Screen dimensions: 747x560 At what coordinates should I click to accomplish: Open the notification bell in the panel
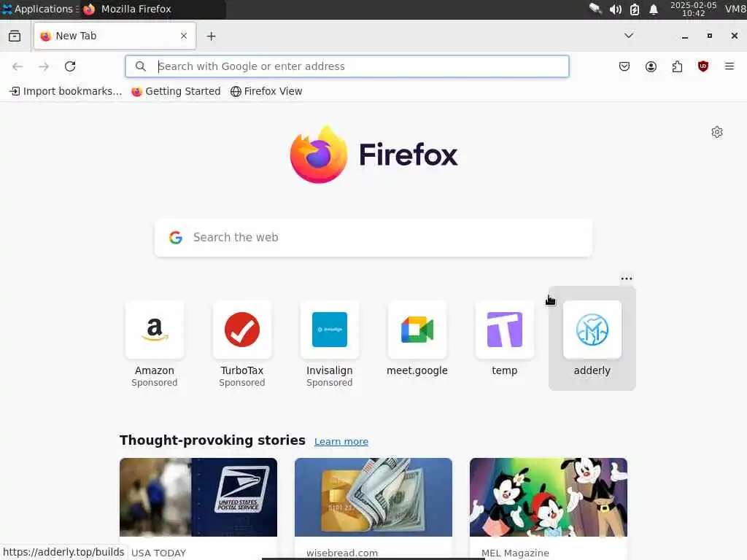tap(654, 9)
